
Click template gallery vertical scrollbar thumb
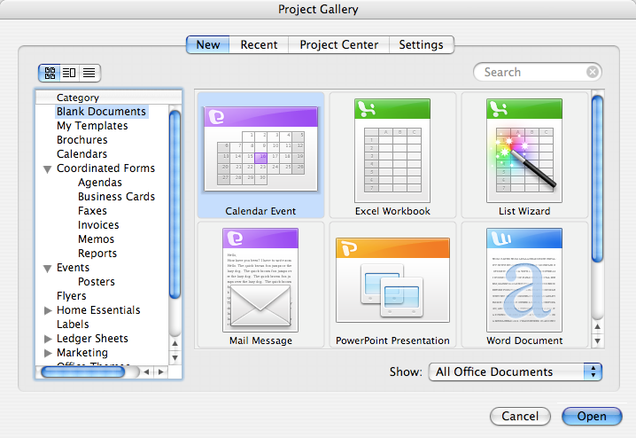point(597,178)
